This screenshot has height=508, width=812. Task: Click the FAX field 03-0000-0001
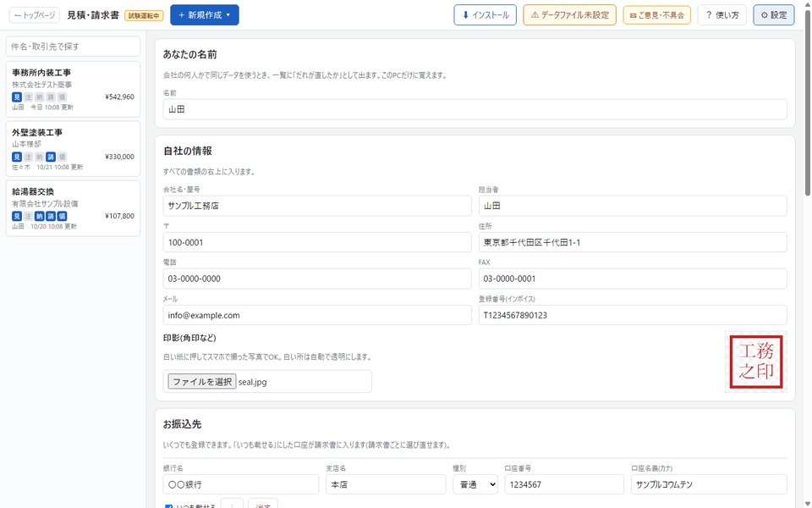[633, 279]
